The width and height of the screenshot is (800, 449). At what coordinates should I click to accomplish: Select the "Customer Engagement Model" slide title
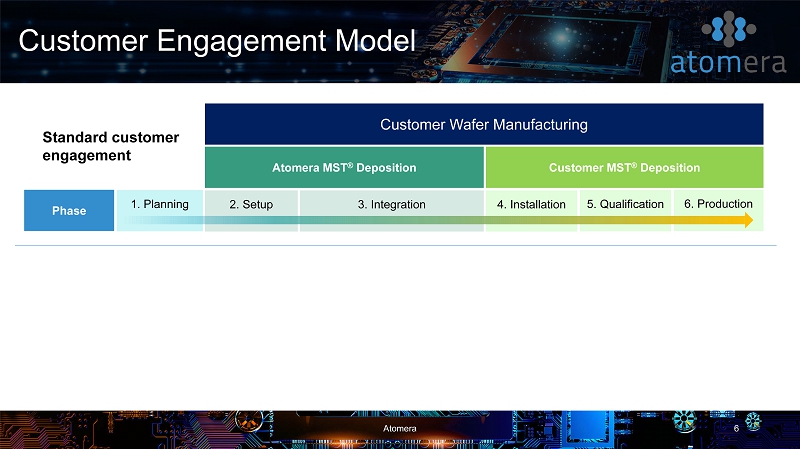(217, 41)
